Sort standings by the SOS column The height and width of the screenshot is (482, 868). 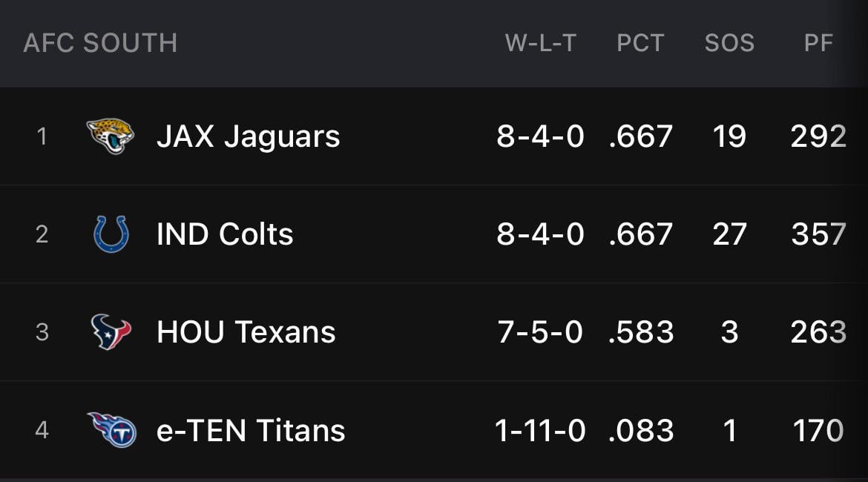click(x=730, y=42)
